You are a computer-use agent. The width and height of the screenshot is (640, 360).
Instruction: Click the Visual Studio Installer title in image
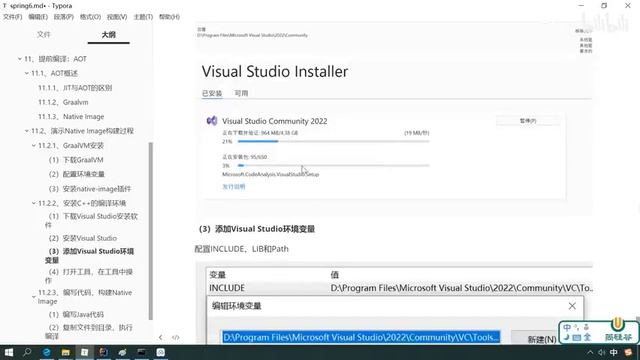click(x=275, y=71)
